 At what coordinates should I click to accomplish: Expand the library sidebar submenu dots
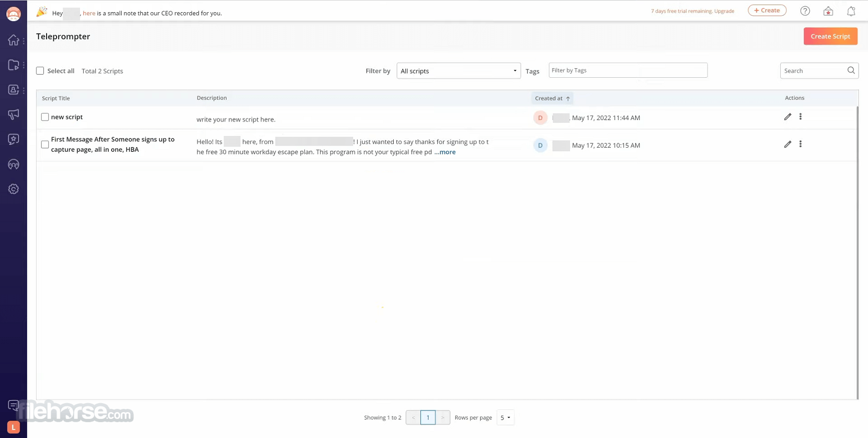tap(23, 66)
